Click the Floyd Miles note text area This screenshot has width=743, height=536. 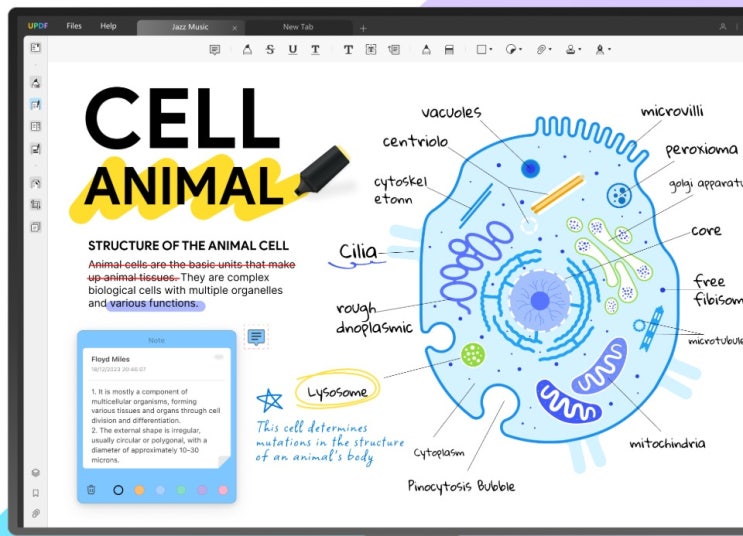(x=156, y=426)
